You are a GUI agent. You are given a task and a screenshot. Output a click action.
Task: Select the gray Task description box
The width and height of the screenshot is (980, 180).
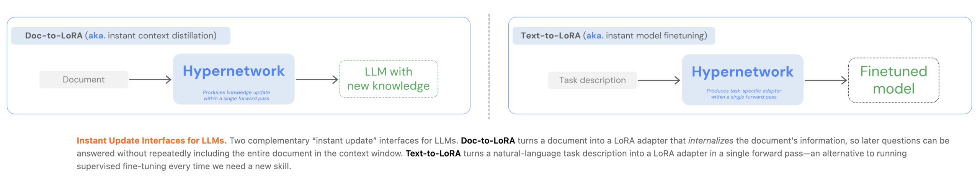592,80
